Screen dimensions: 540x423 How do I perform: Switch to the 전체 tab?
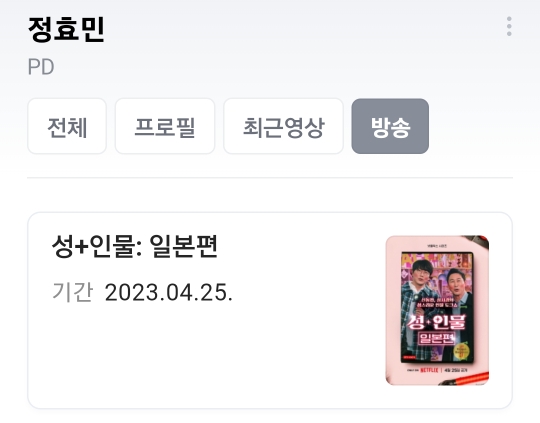67,126
